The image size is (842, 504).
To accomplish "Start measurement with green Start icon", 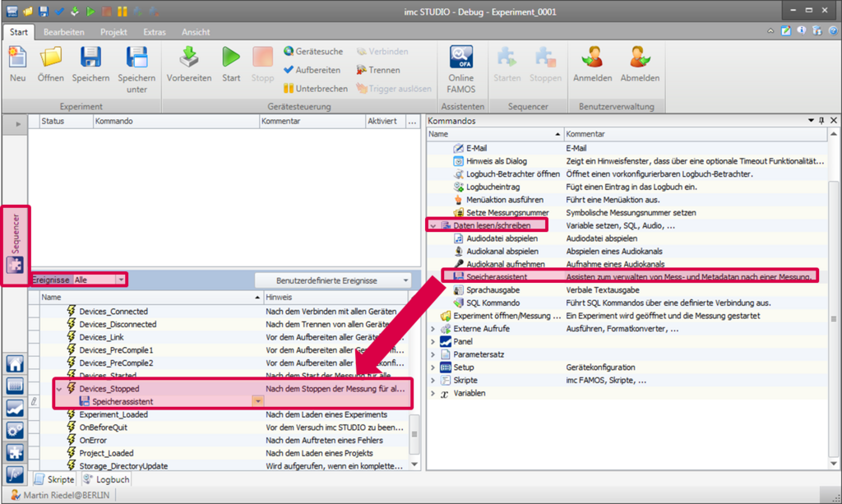I will tap(231, 58).
